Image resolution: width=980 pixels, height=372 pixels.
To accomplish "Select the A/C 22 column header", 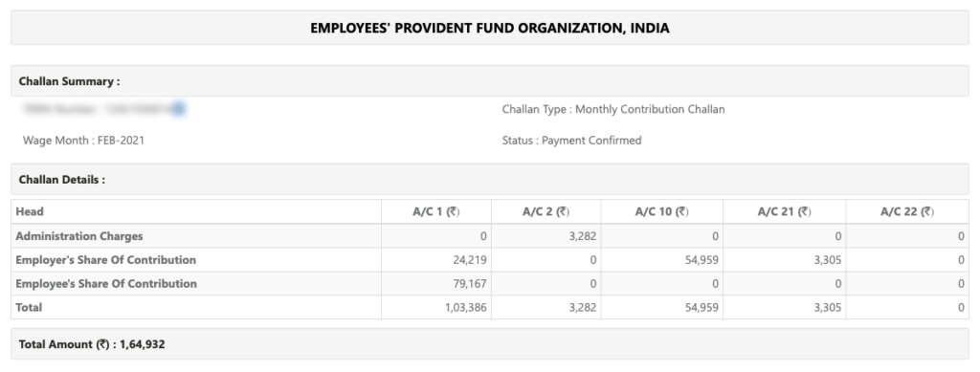I will coord(907,211).
